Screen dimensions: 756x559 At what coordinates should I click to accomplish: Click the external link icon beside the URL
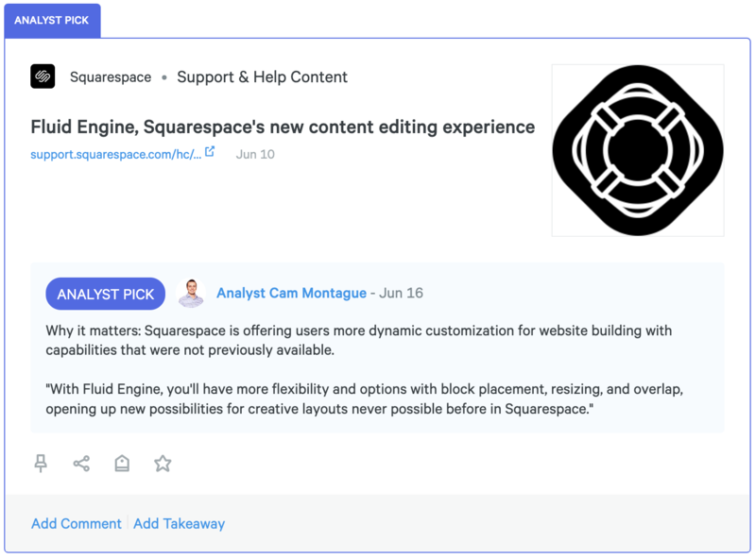point(210,152)
